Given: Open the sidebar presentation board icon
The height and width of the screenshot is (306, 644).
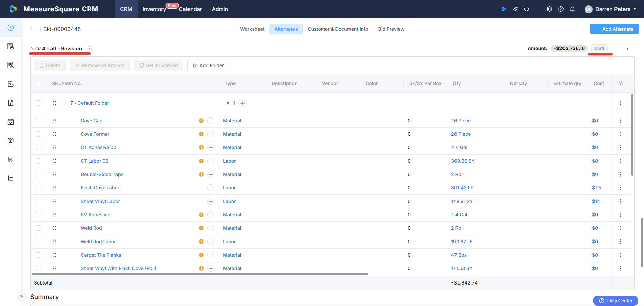Looking at the screenshot, I should [11, 159].
